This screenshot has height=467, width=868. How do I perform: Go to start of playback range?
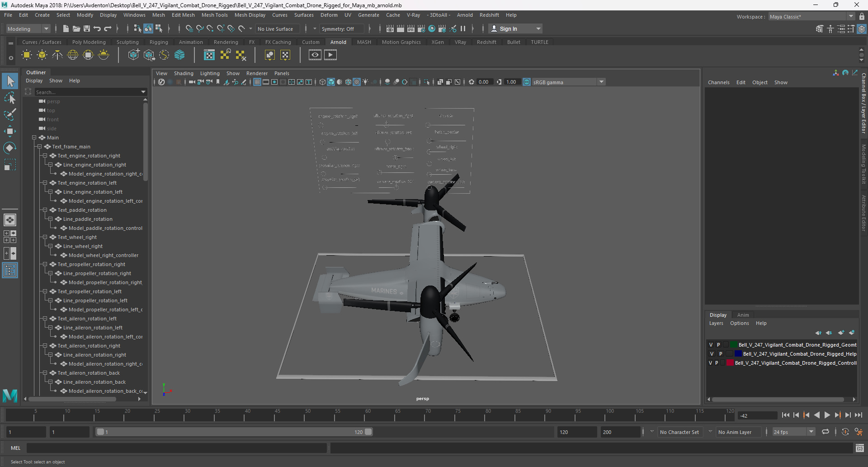pos(785,415)
